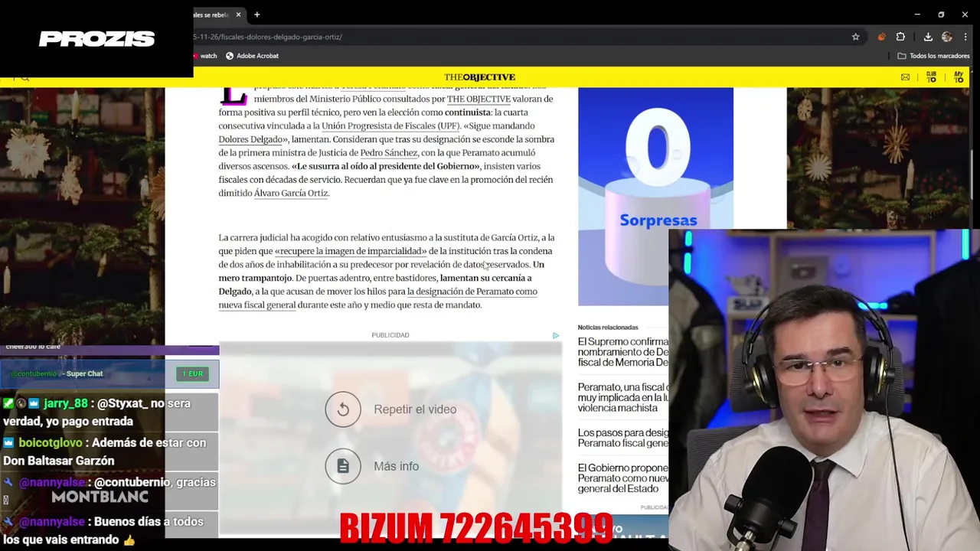
Task: Click THE OBJECTIVE link in article text
Action: [x=479, y=99]
